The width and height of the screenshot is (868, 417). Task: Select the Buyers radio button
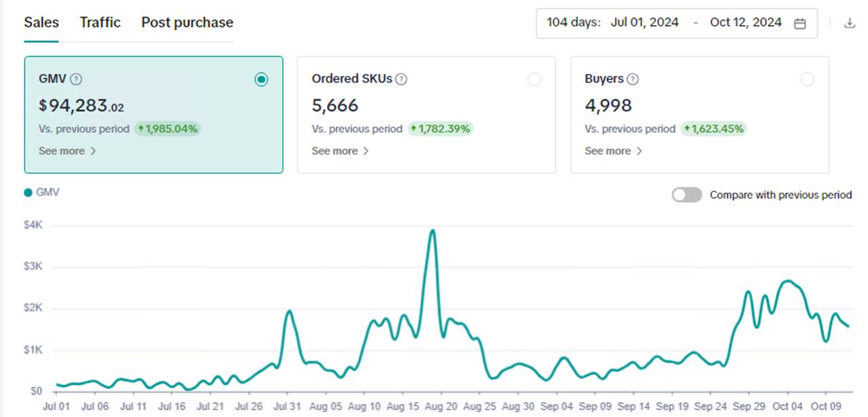tap(808, 79)
